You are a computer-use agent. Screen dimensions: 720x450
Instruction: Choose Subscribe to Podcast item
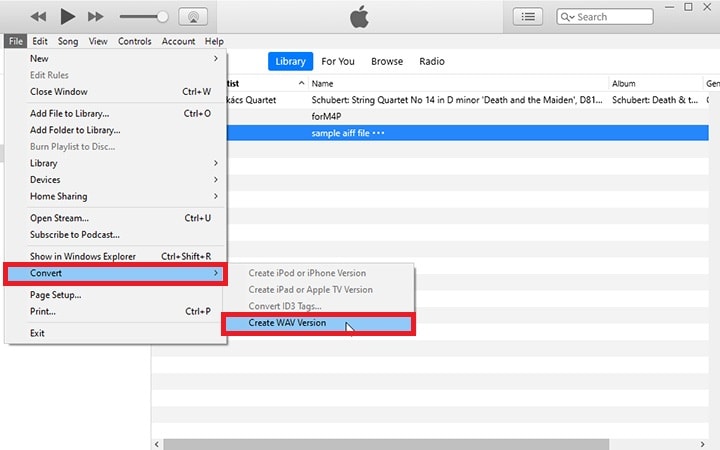(116, 235)
